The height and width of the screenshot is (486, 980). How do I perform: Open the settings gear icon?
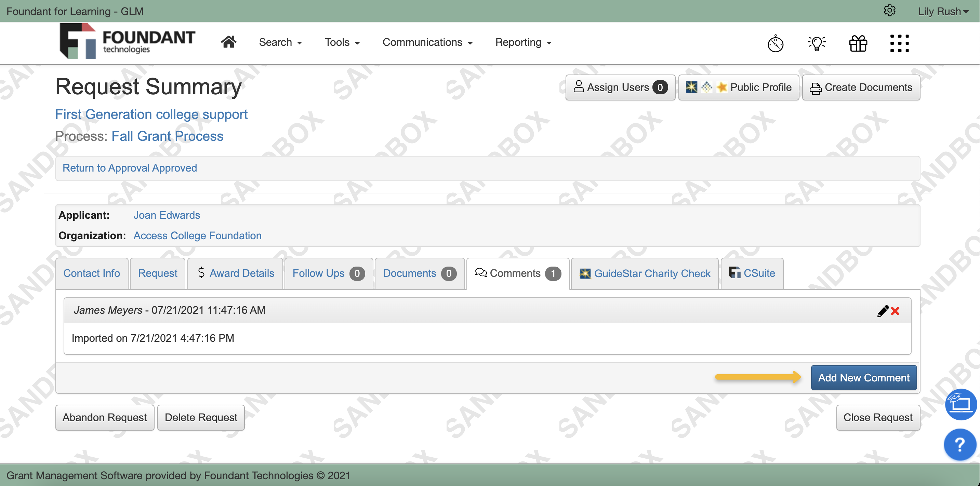(x=889, y=11)
